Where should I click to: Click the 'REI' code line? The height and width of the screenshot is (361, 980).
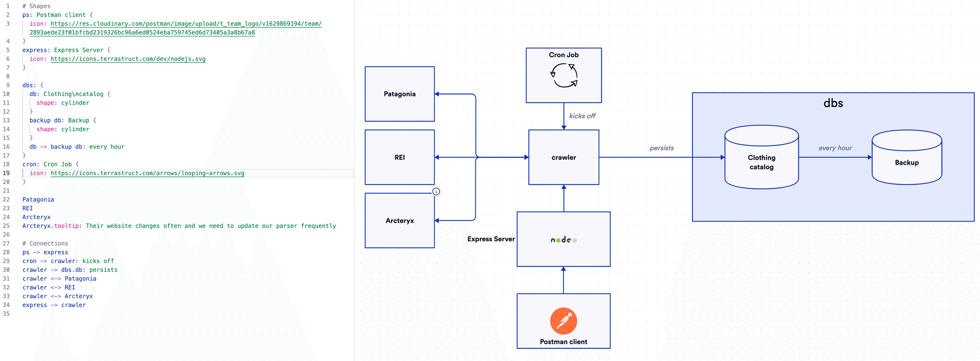coord(27,208)
